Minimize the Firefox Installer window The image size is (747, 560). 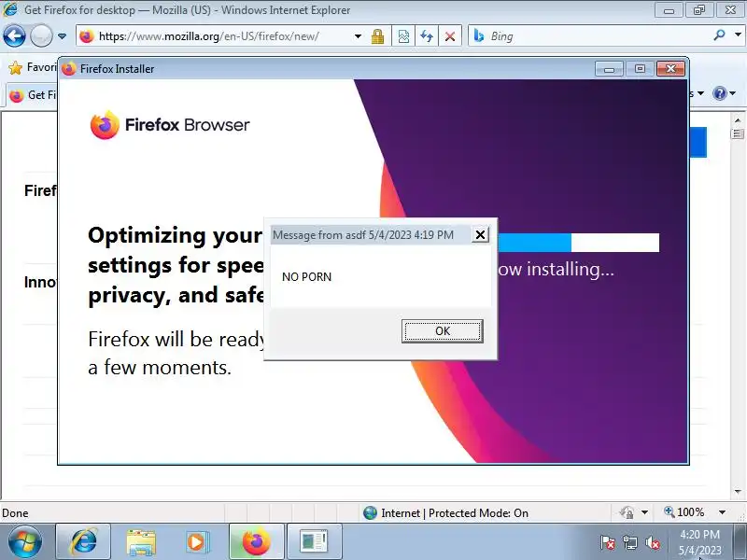(x=609, y=69)
